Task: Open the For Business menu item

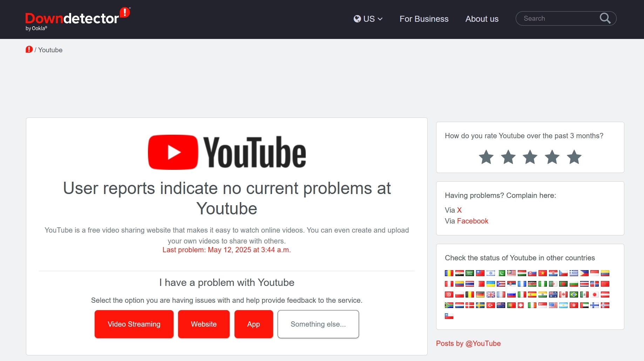Action: click(x=424, y=19)
